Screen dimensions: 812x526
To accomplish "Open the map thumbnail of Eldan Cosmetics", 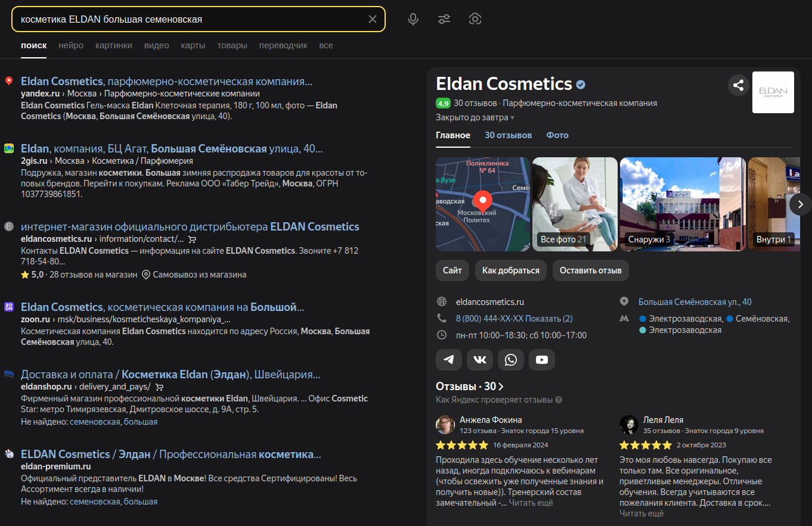I will point(483,204).
